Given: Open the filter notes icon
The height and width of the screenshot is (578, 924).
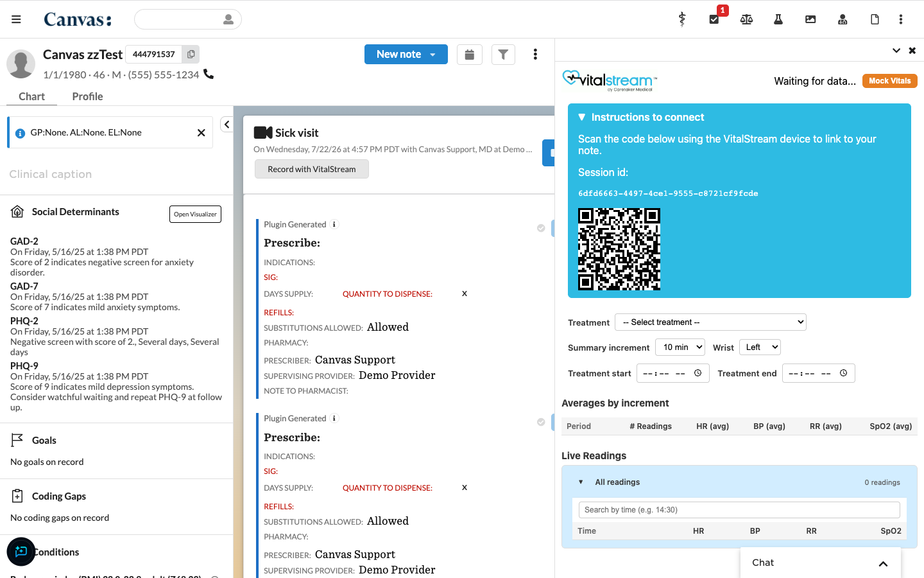Looking at the screenshot, I should click(x=503, y=55).
